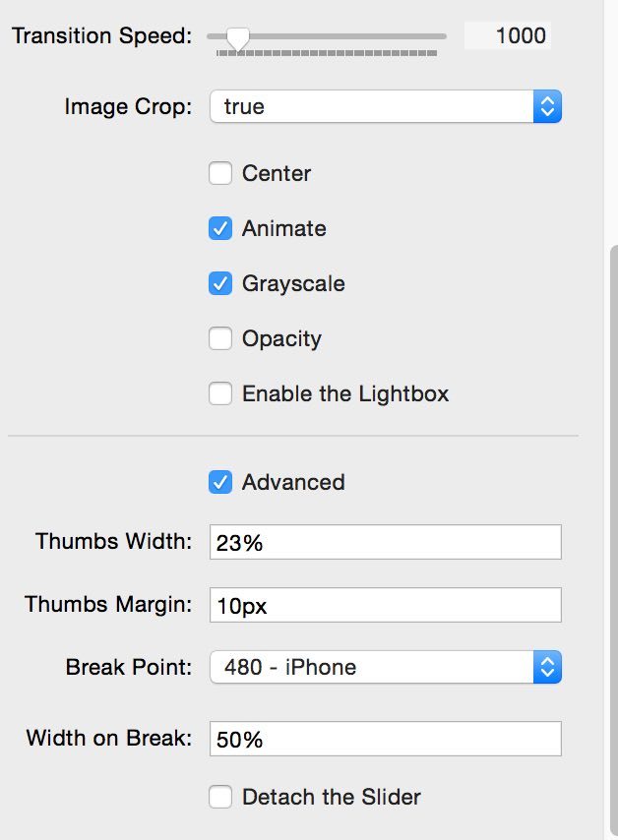Check Enable the Lightbox option
Image resolution: width=618 pixels, height=840 pixels.
(x=220, y=394)
